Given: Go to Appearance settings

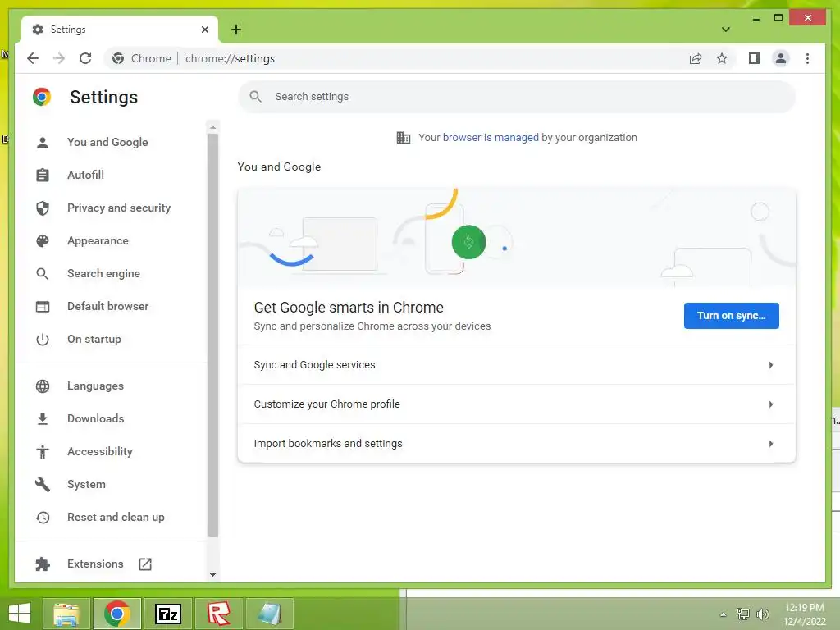Looking at the screenshot, I should 98,241.
